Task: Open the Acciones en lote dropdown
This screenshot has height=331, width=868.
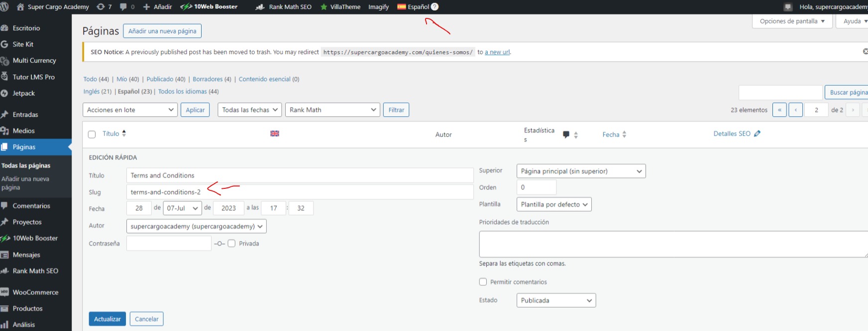Action: click(130, 110)
